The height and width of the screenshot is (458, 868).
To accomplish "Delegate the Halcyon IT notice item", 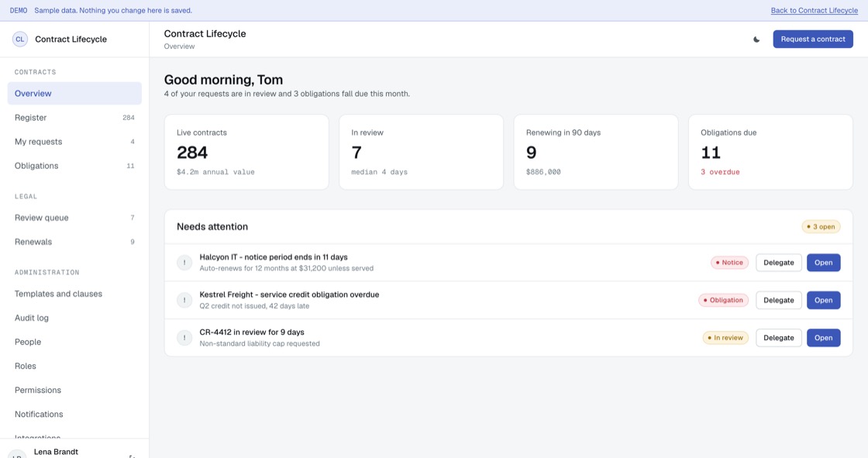I will [x=778, y=263].
